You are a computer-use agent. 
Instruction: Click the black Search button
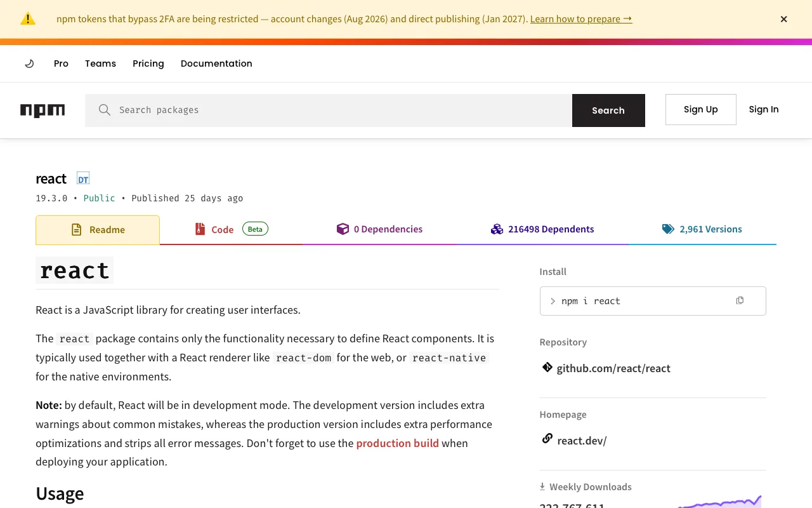click(608, 110)
